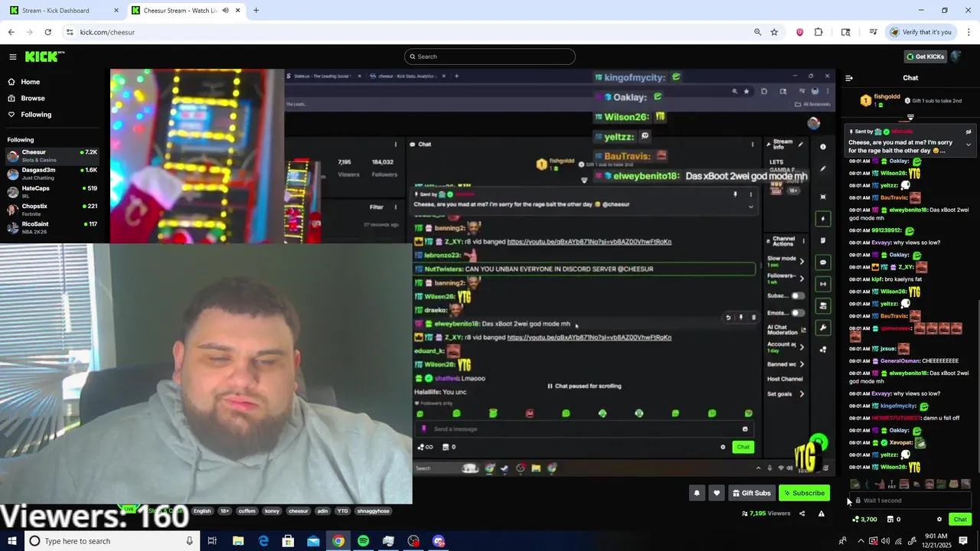980x551 pixels.
Task: Toggle stream notifications with the bell
Action: pos(697,493)
